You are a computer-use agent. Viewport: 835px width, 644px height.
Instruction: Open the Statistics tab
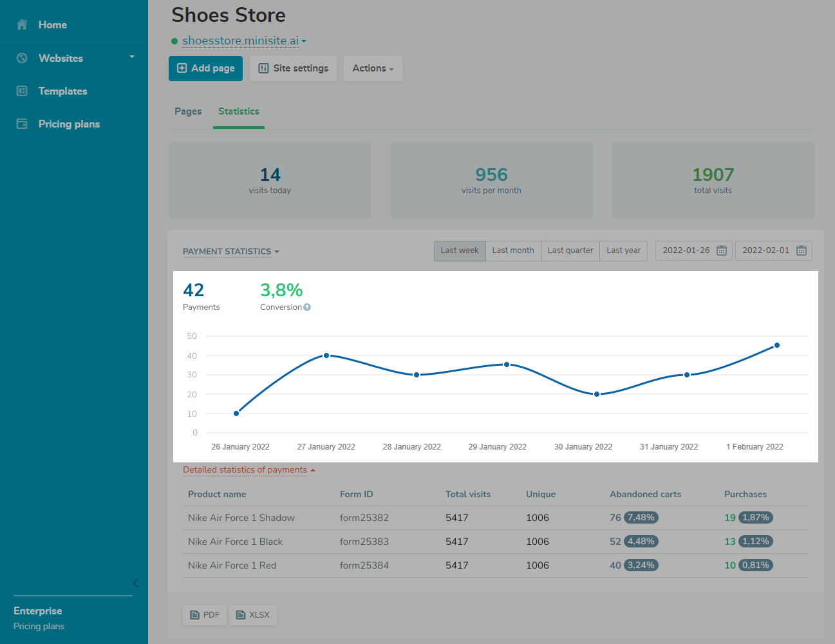coord(239,111)
